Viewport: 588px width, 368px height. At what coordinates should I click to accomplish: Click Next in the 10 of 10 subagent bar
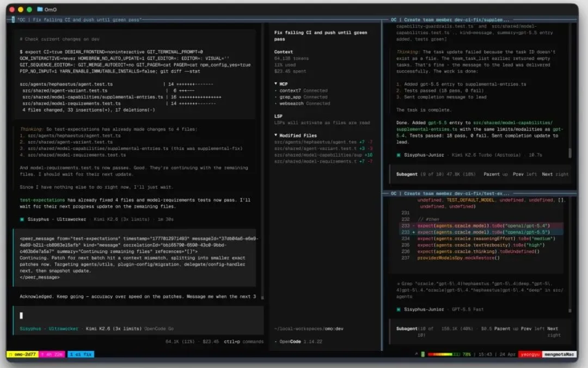click(553, 329)
